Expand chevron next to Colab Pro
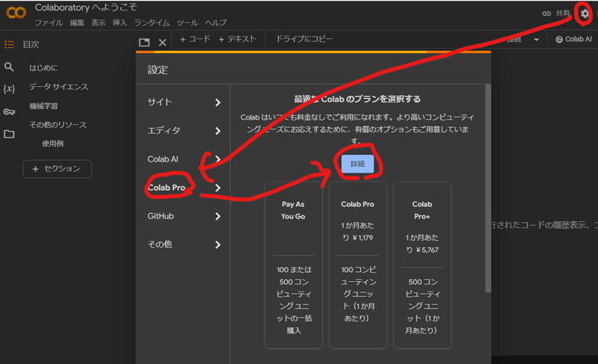The width and height of the screenshot is (598, 364). click(218, 188)
